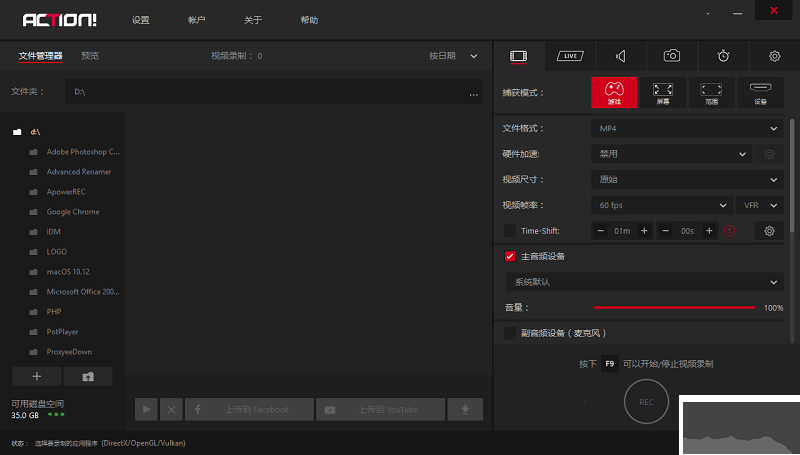The height and width of the screenshot is (455, 800).
Task: Open the screenshot camera tab
Action: coord(671,56)
